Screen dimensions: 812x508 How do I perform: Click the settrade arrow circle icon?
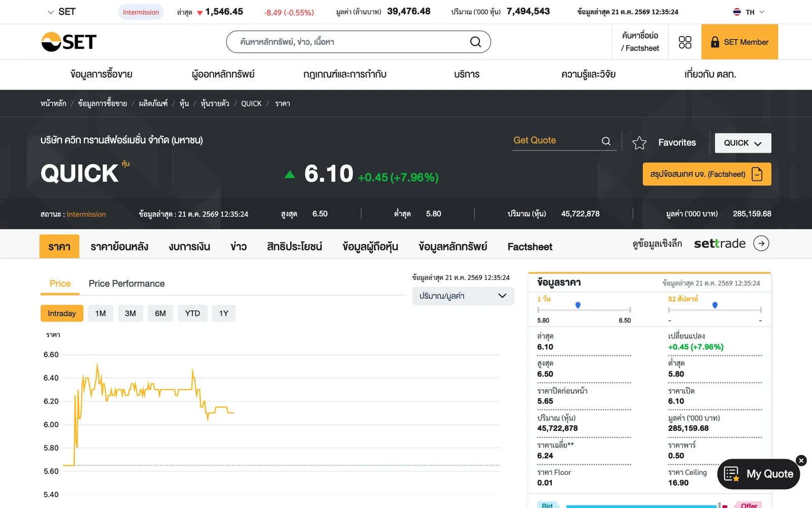point(761,243)
